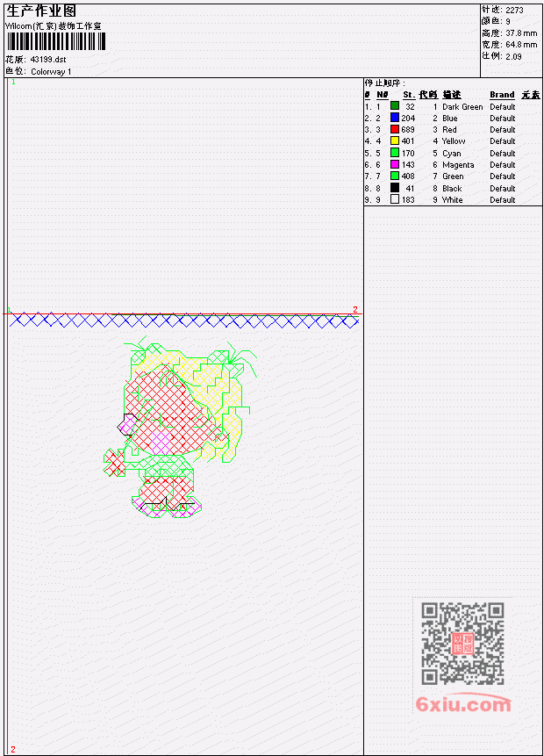Select the 'Colorway 1' text
The image size is (544, 756).
coord(51,72)
